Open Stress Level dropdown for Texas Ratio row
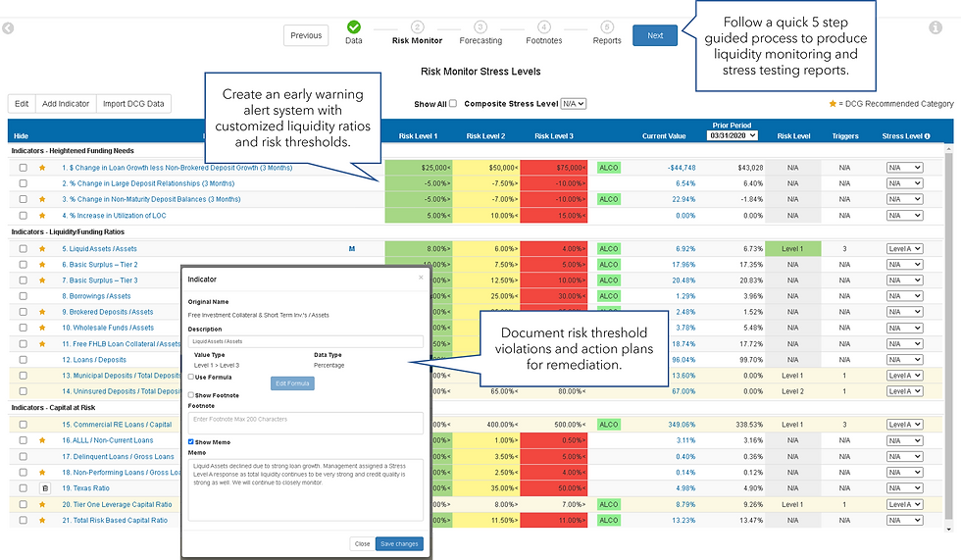Image resolution: width=961 pixels, height=560 pixels. [x=904, y=488]
